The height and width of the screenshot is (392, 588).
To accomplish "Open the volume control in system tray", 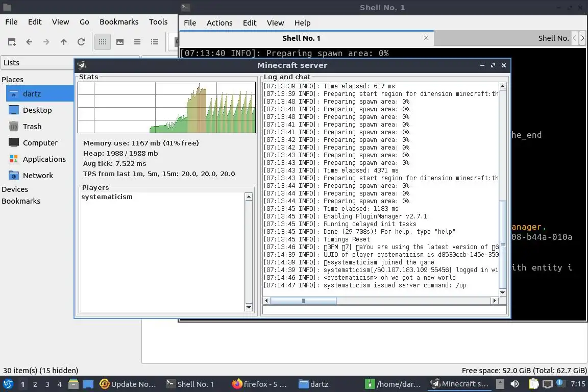I will [514, 384].
